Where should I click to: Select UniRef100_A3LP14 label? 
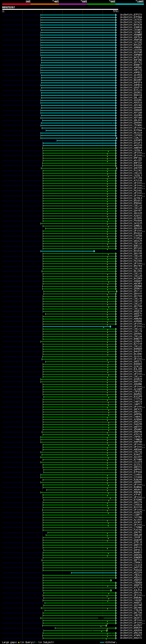coord(131,590)
